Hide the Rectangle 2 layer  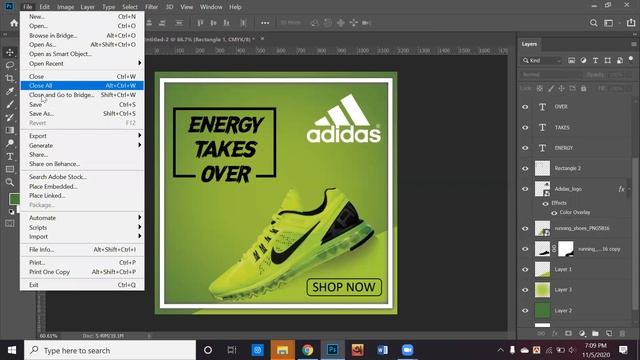tap(525, 169)
